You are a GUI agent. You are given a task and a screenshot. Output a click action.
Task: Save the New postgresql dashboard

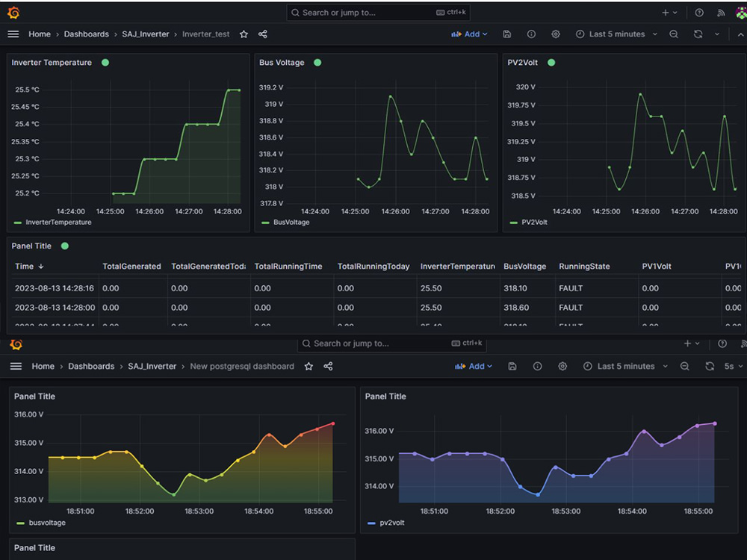[512, 366]
